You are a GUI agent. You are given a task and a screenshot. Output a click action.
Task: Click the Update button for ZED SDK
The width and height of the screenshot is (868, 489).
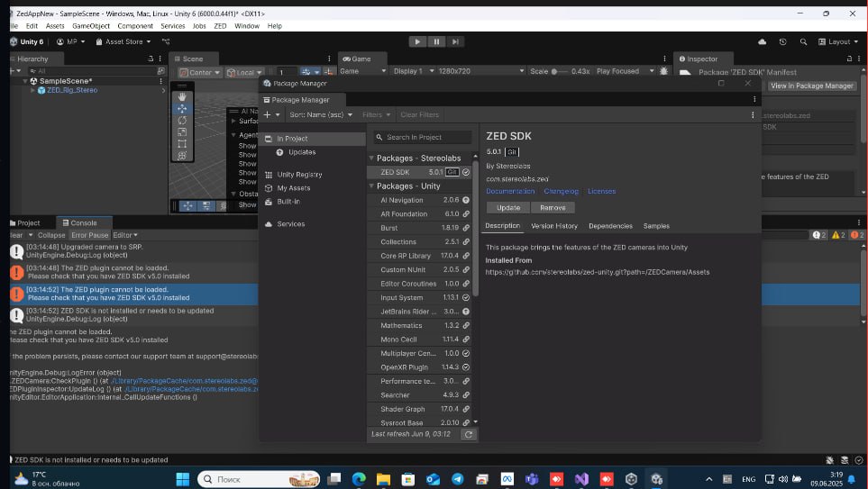[x=508, y=207]
